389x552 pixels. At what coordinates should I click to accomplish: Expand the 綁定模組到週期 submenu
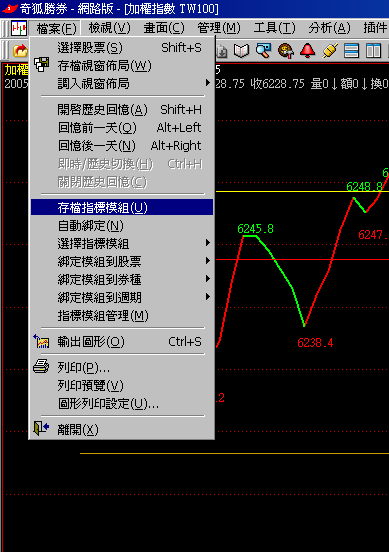[122, 297]
